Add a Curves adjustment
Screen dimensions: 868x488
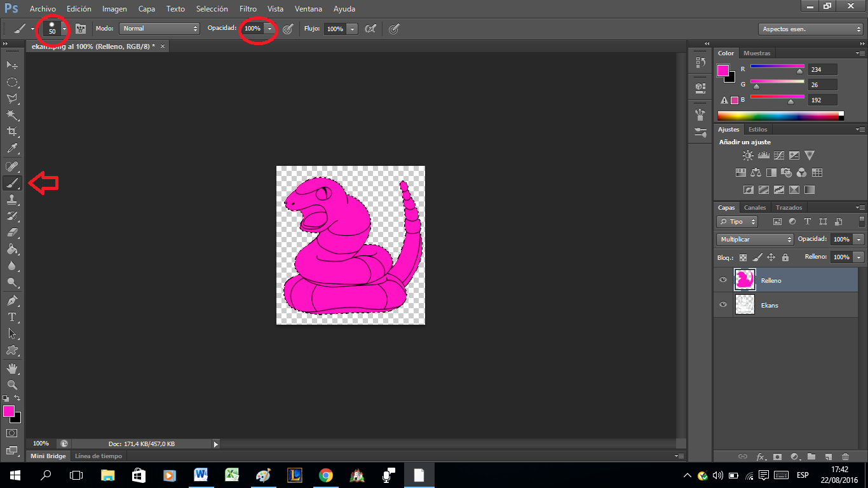[779, 155]
